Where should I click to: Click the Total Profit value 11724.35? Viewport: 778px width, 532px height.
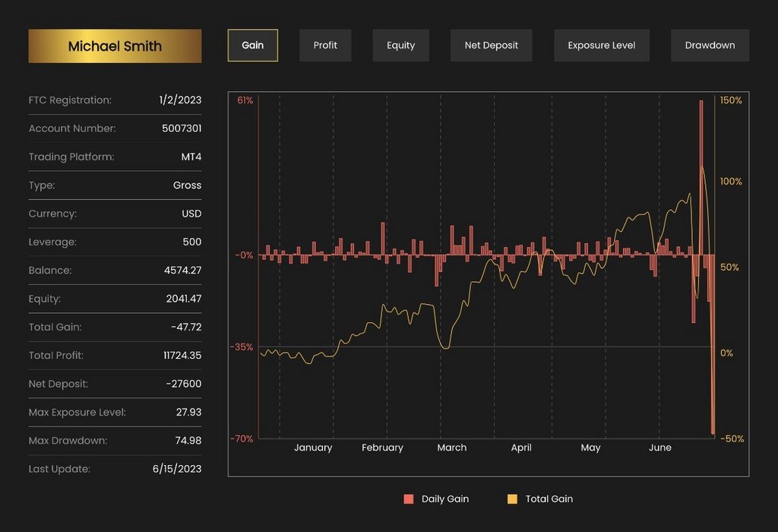[x=182, y=356]
